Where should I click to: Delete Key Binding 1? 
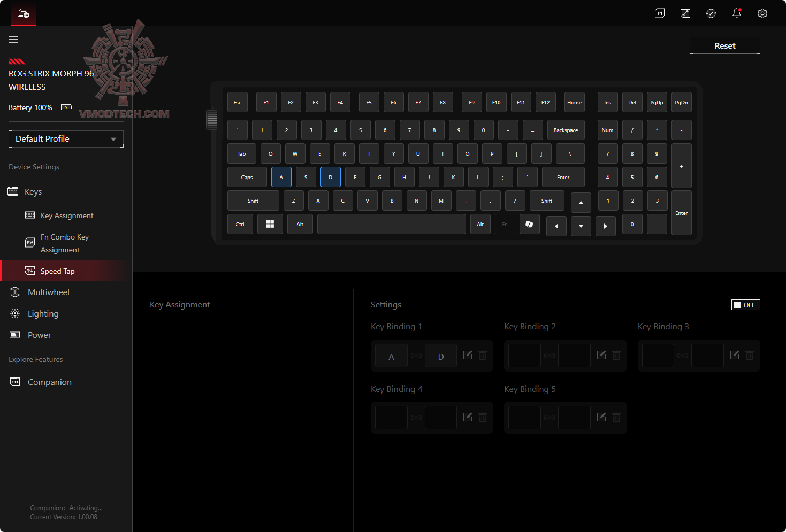pos(483,355)
